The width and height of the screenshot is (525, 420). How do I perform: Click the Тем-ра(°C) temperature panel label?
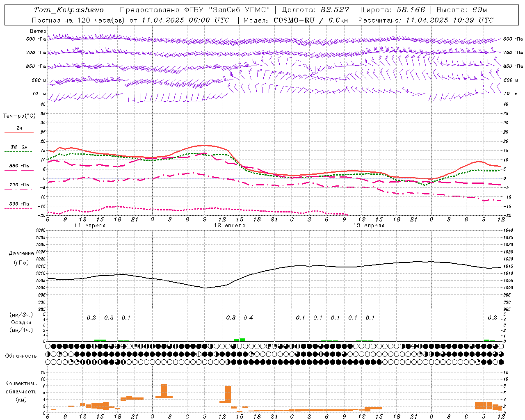pos(19,116)
